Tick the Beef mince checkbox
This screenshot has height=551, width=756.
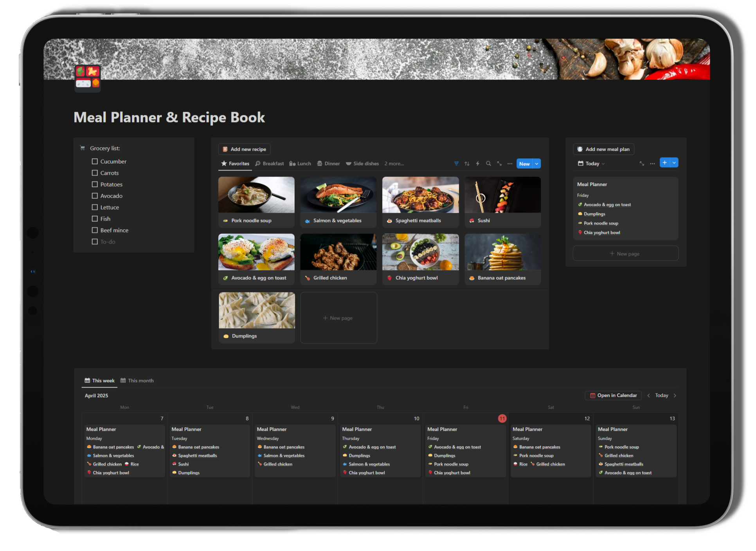(95, 230)
